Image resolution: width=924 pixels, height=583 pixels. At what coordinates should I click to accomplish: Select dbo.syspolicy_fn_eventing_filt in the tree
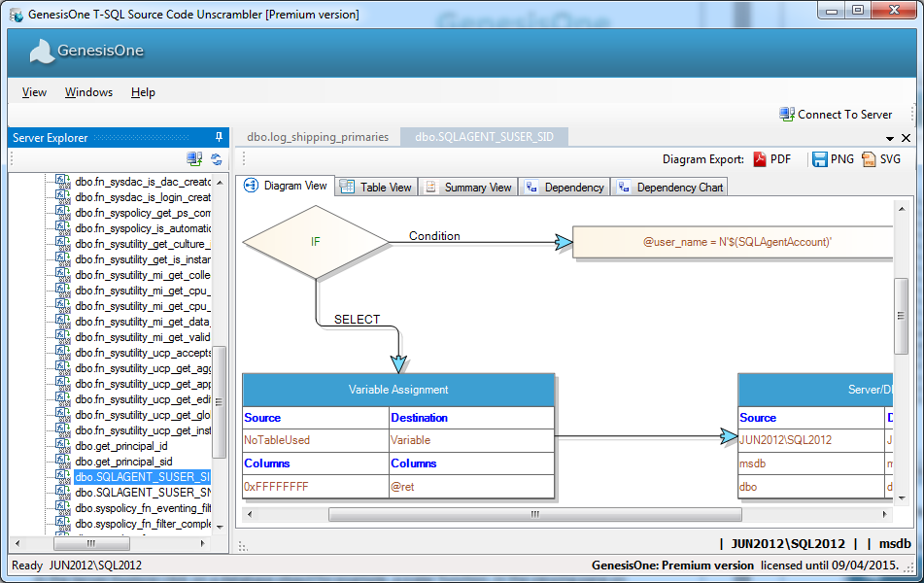coord(143,508)
